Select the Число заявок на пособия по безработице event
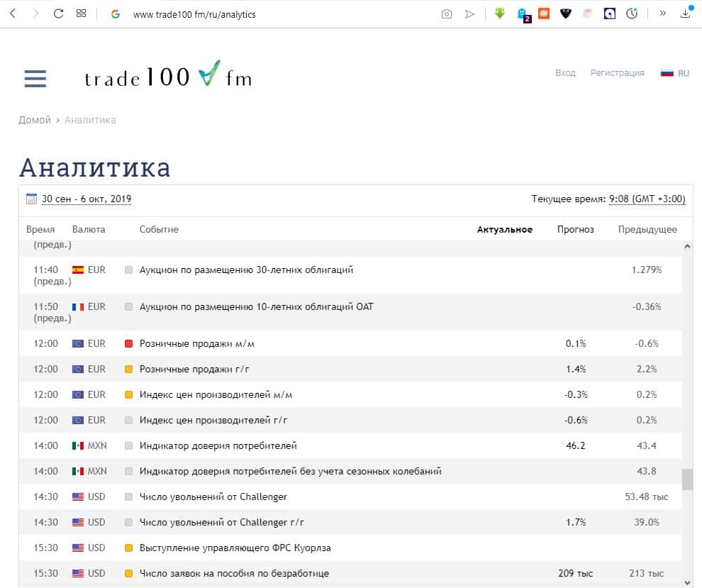 234,573
